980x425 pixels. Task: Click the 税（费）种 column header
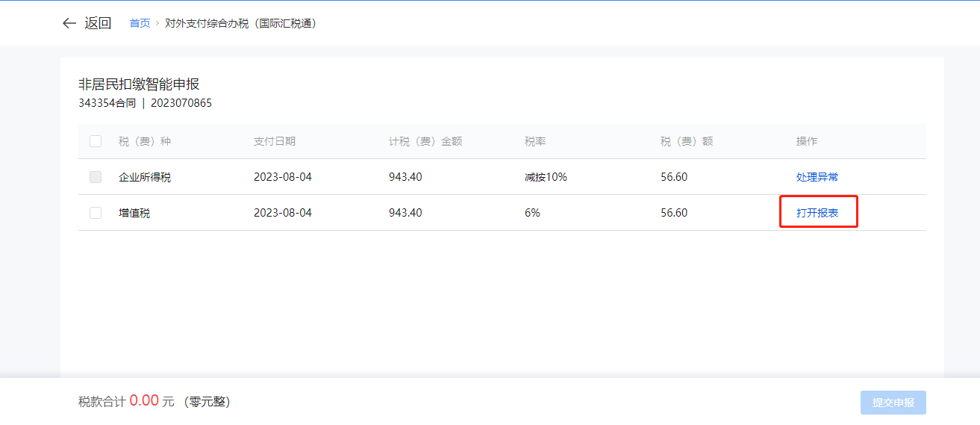click(145, 141)
